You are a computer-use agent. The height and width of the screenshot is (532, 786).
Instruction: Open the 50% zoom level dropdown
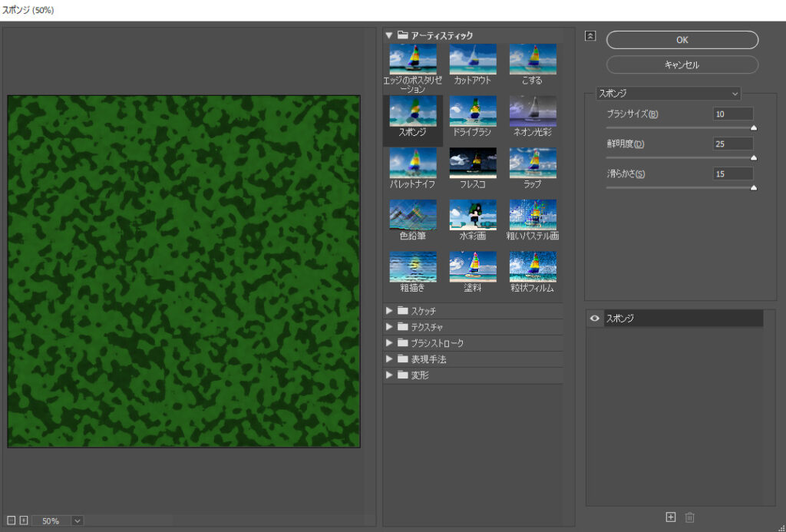(77, 520)
